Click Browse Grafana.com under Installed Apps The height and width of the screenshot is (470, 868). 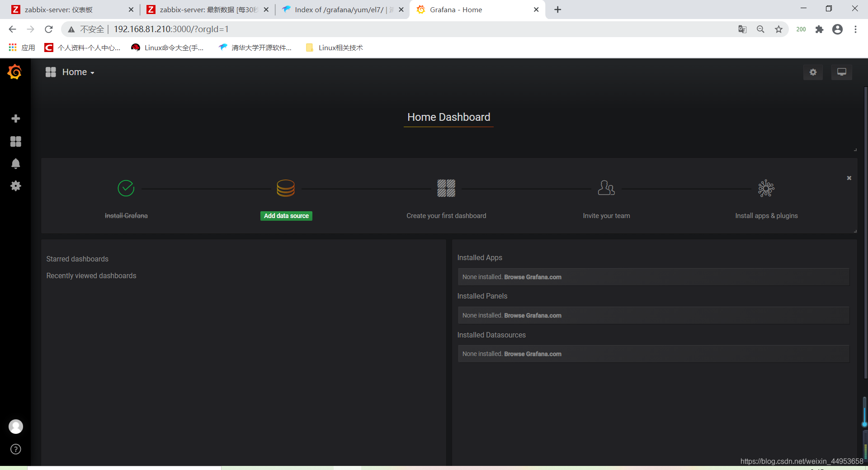533,277
